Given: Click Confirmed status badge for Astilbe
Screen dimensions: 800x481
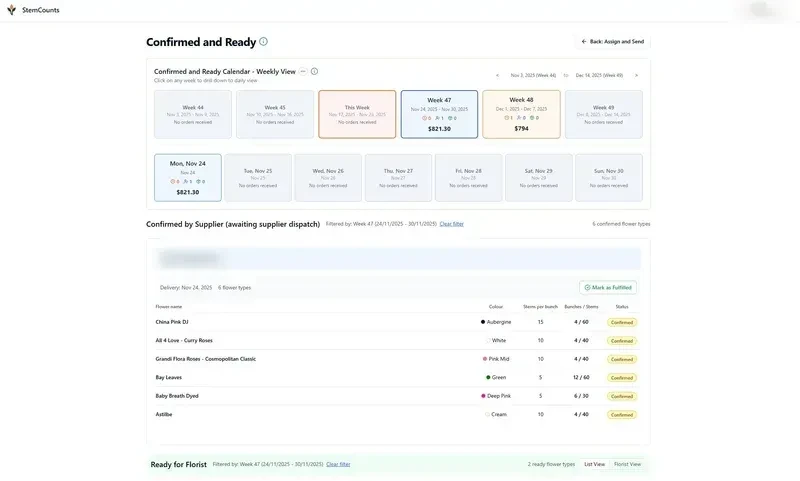Looking at the screenshot, I should point(622,415).
